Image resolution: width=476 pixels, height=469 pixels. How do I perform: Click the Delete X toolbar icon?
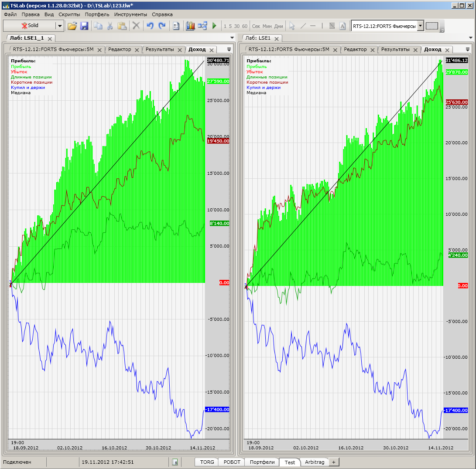(x=136, y=26)
